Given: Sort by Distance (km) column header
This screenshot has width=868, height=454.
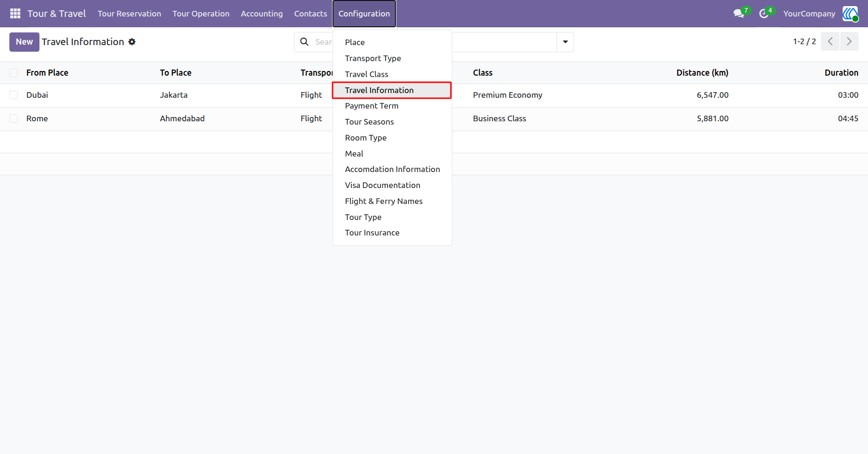Looking at the screenshot, I should coord(702,73).
